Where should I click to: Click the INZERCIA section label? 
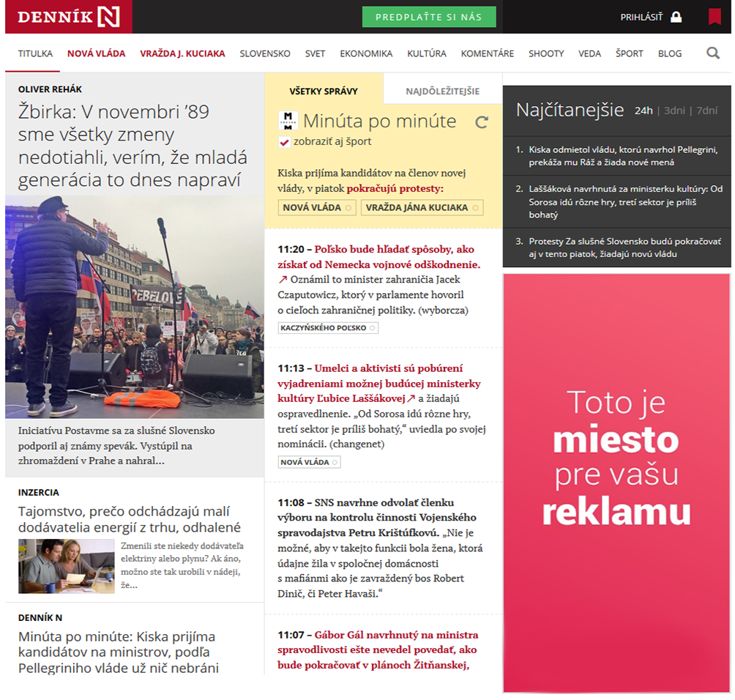[x=39, y=492]
